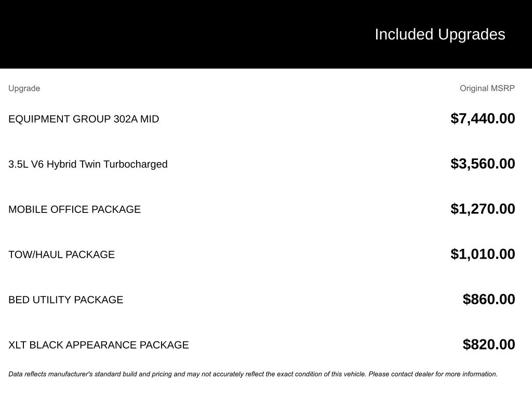Click the 'MOBILE OFFICE PACKAGE' upgrade name
Image resolution: width=532 pixels, height=399 pixels.
tap(74, 209)
